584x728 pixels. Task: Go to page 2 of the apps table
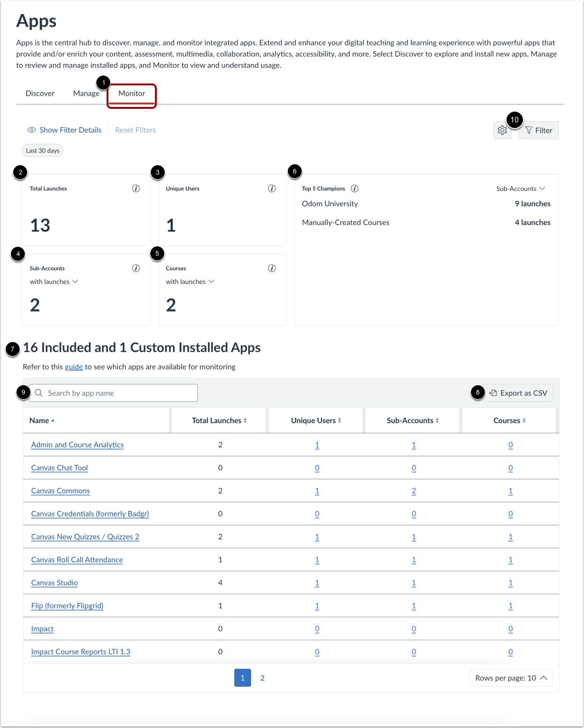[x=262, y=678]
